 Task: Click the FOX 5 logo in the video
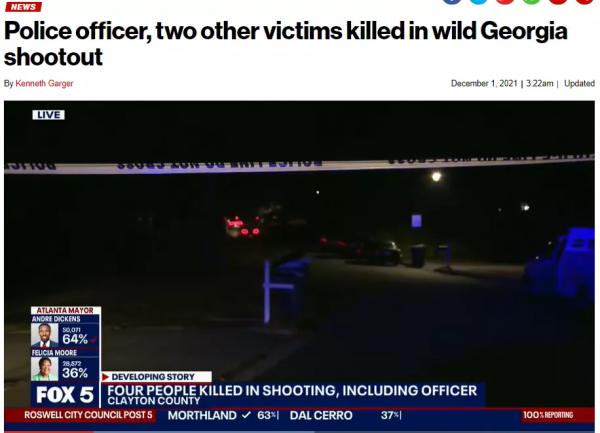pos(65,394)
